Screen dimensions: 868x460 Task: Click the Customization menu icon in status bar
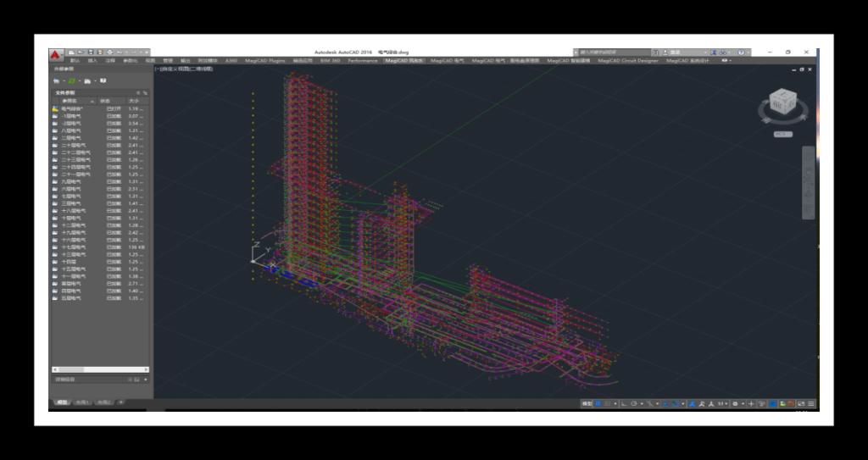tap(811, 403)
